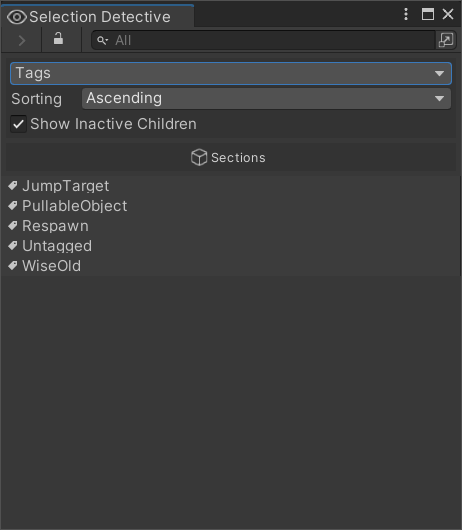
Task: Click the tag icon next to JumpTarget
Action: coord(13,186)
